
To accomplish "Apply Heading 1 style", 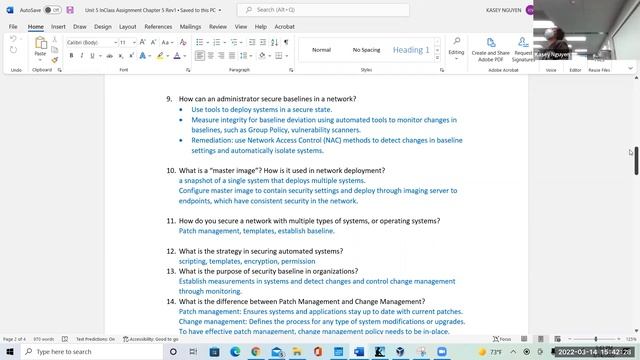I will tap(411, 50).
